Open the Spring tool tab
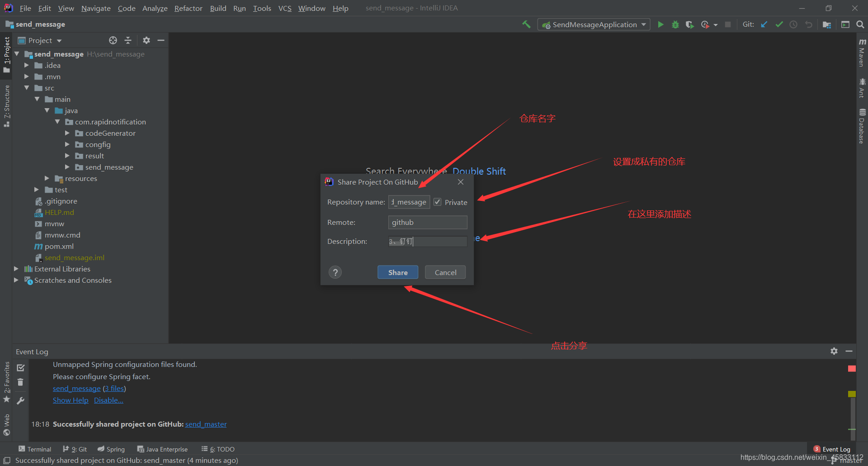Image resolution: width=868 pixels, height=466 pixels. [111, 449]
